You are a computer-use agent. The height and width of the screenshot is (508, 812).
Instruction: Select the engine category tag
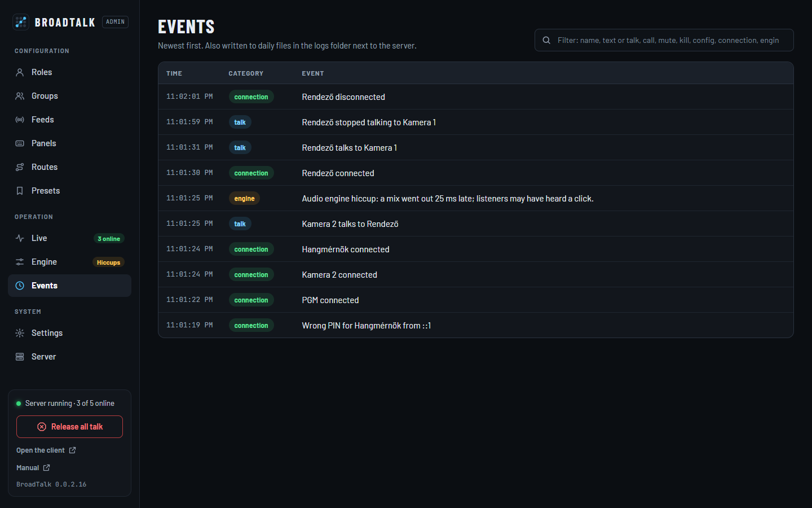244,199
